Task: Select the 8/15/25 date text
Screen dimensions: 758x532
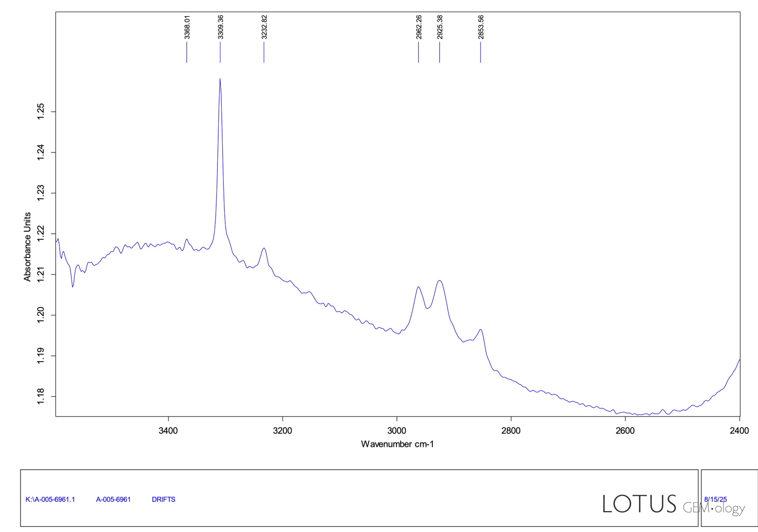Action: coord(715,499)
